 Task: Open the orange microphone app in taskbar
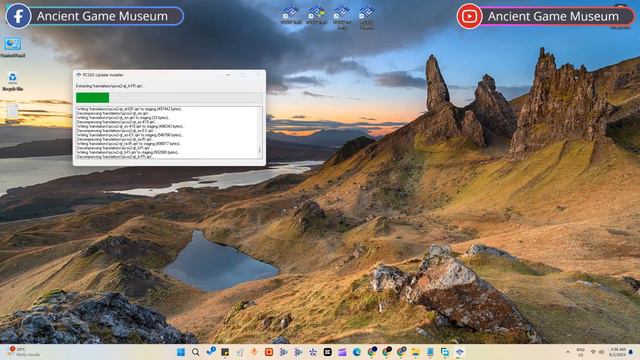tap(254, 352)
